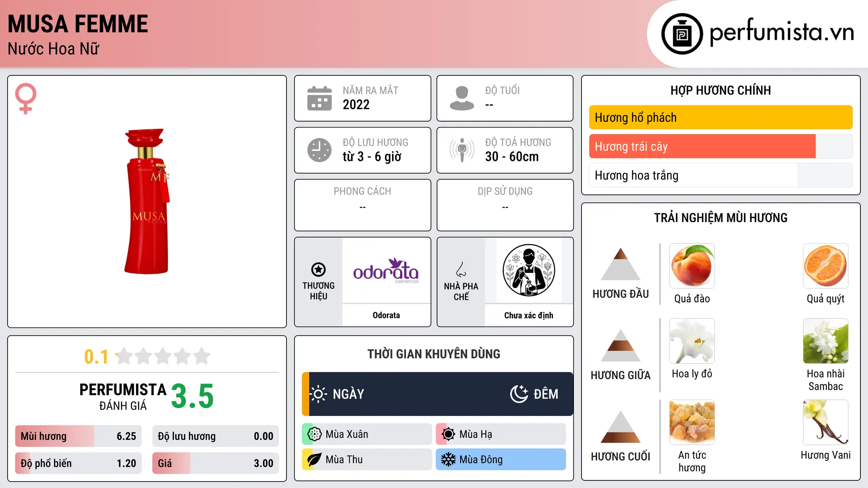Open the Odorata brand name link

(386, 315)
